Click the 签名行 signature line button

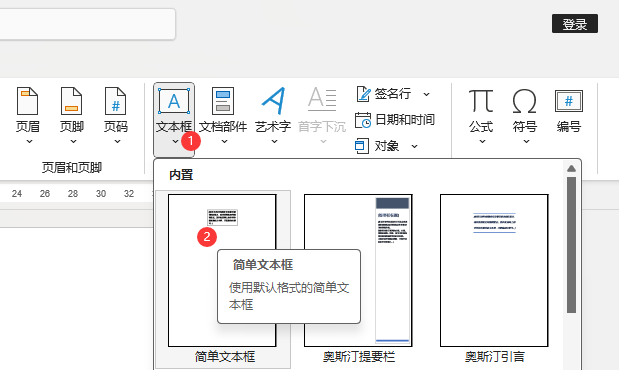coord(384,94)
